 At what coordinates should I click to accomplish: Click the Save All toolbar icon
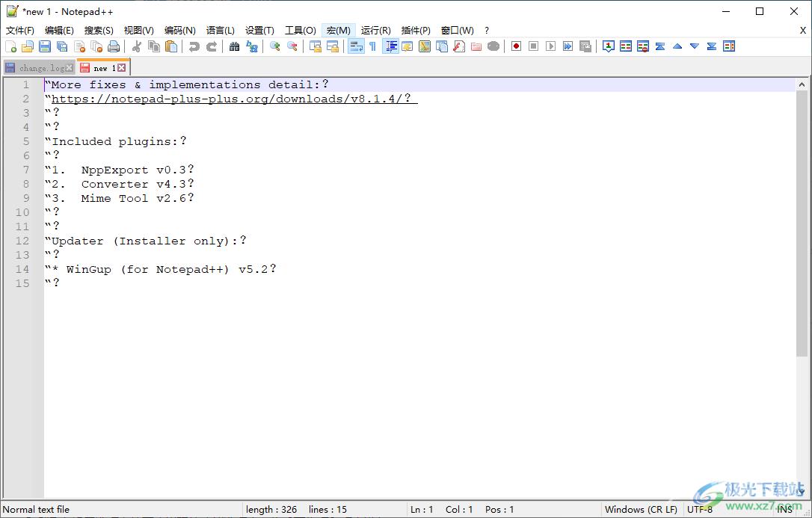click(62, 46)
